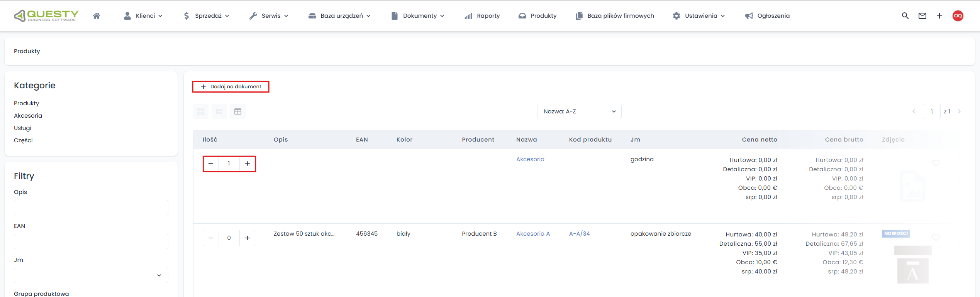
Task: Switch to grid tile view icon
Action: coord(201,111)
